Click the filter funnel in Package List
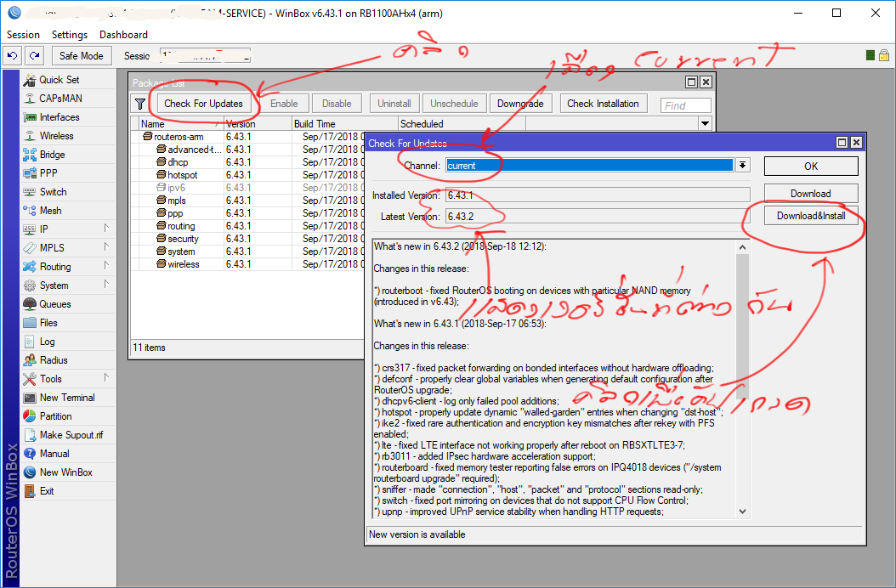The image size is (896, 588). point(140,104)
